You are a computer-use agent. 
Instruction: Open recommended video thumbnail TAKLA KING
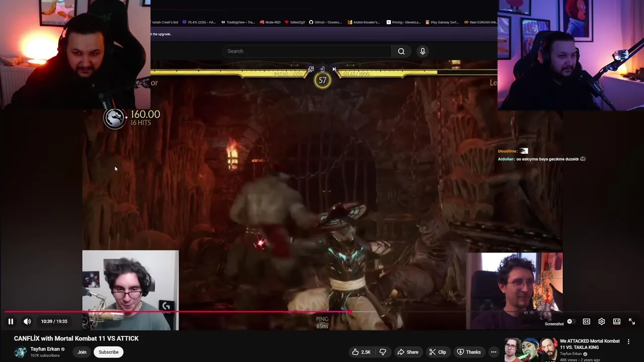coord(531,350)
